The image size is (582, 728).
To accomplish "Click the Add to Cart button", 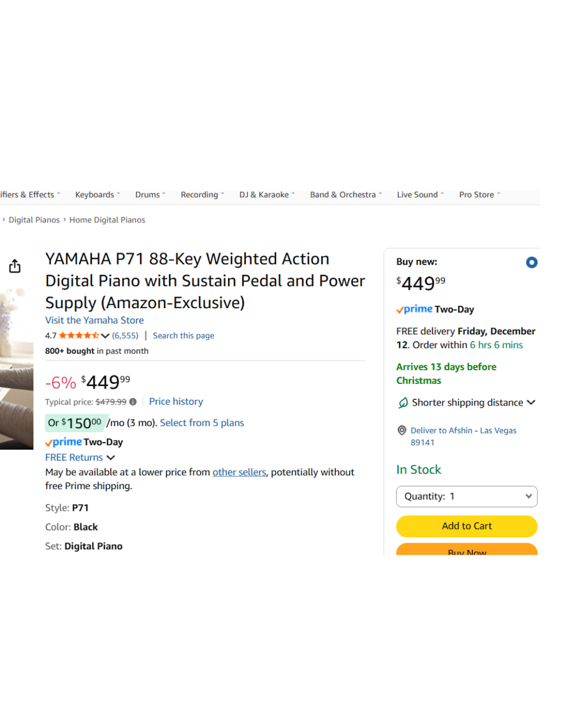I will 467,526.
